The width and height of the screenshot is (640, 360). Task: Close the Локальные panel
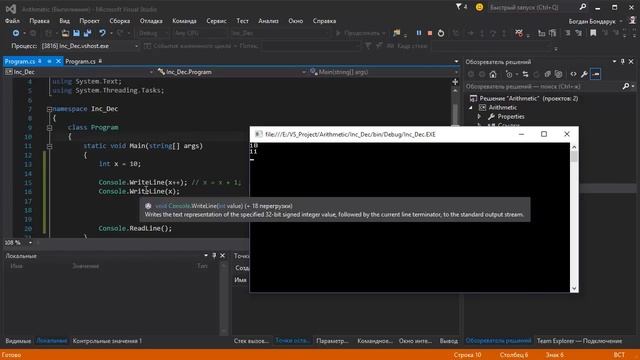point(222,256)
